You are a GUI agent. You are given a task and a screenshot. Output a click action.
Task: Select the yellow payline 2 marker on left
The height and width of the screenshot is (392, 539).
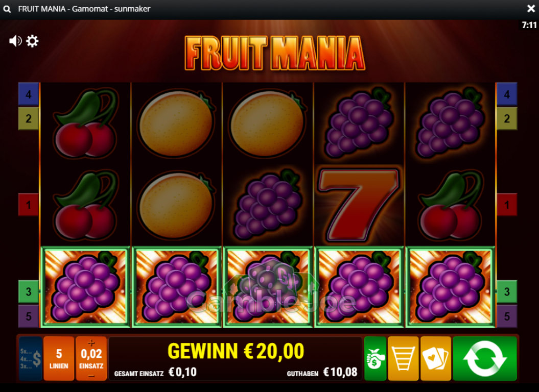point(29,118)
